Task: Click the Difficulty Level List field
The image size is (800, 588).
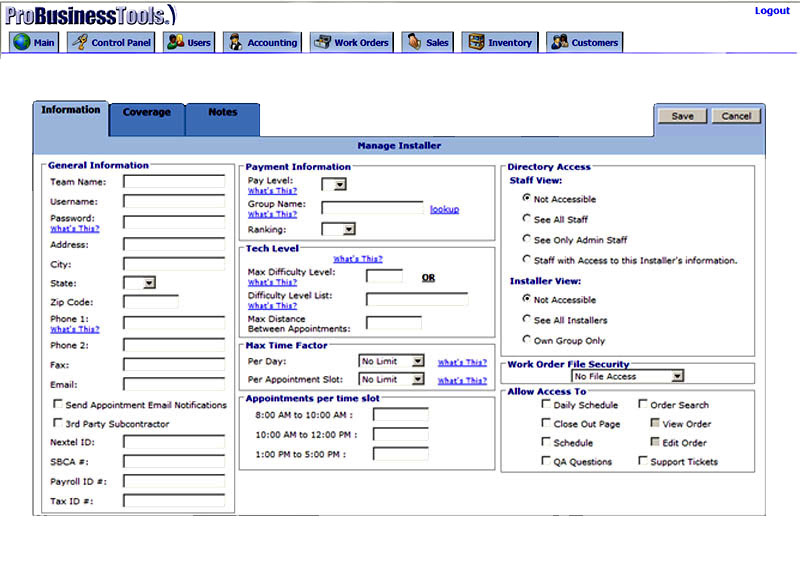Action: tap(417, 299)
